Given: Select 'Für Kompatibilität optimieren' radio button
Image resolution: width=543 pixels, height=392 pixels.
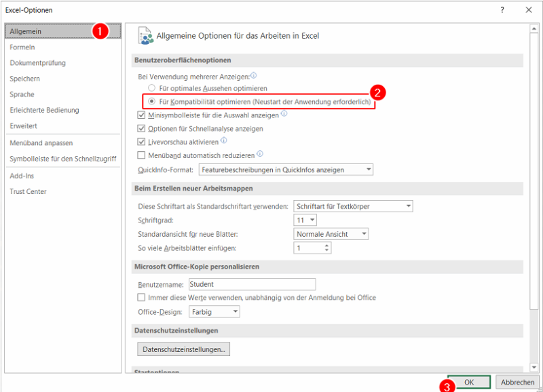Looking at the screenshot, I should [x=151, y=101].
